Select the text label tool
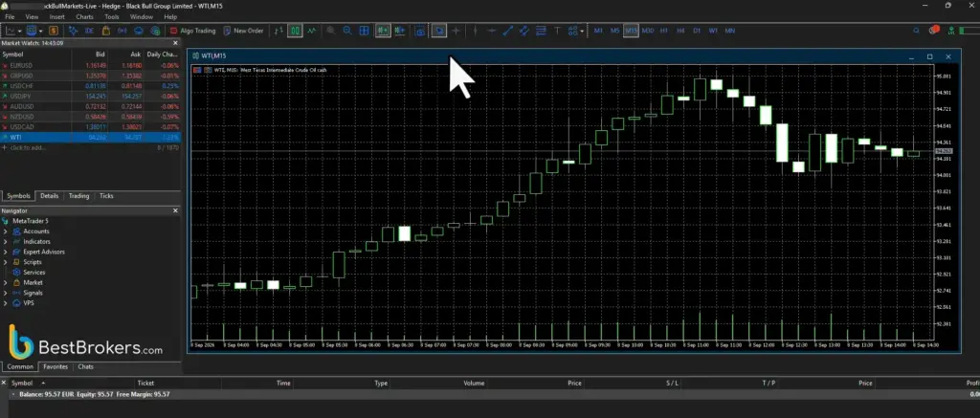980x418 pixels. (558, 31)
